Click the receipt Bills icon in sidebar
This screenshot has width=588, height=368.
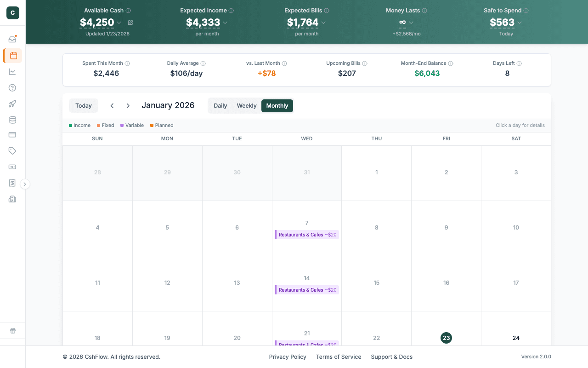[x=12, y=183]
